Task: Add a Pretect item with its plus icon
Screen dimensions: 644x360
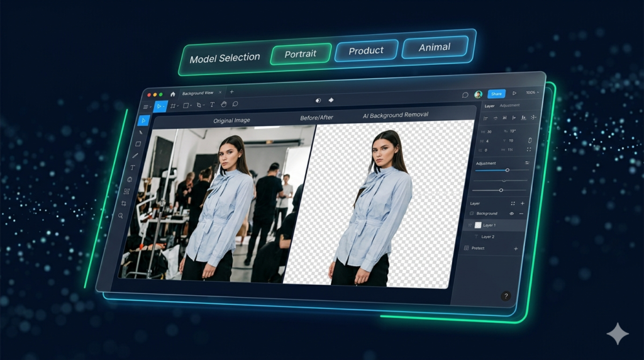Action: pyautogui.click(x=516, y=249)
